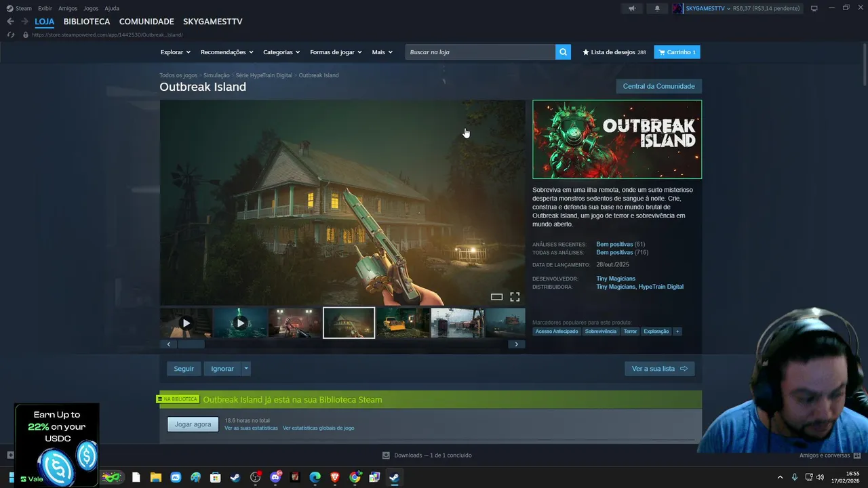This screenshot has height=488, width=868.
Task: Open Ver estatísticas globais de jogo link
Action: (318, 428)
